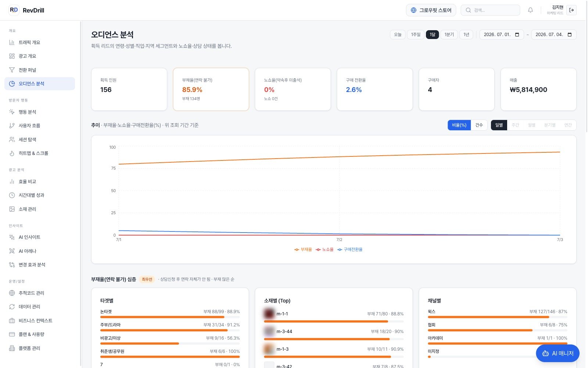Click the 김지현 user profile name
588x368 pixels.
click(x=557, y=7)
